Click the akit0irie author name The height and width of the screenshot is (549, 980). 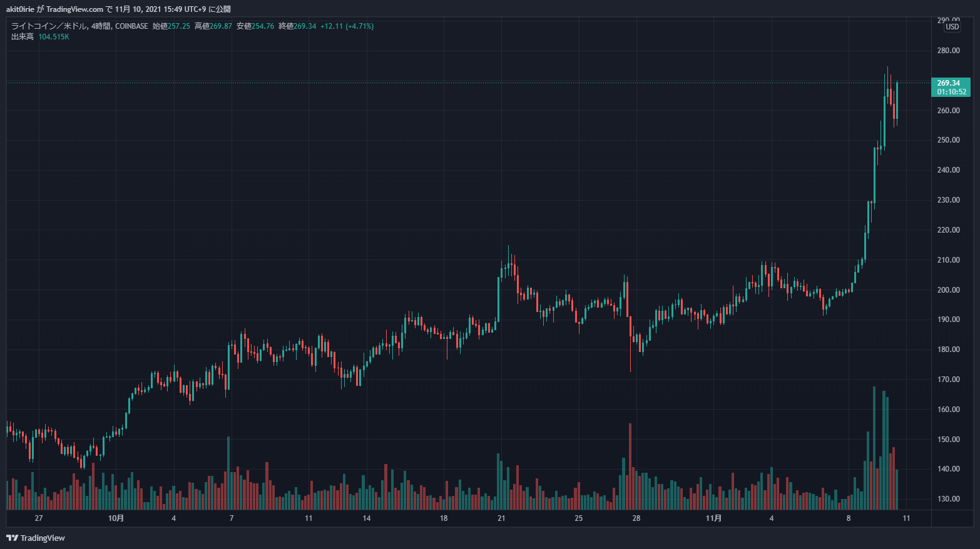pos(20,9)
